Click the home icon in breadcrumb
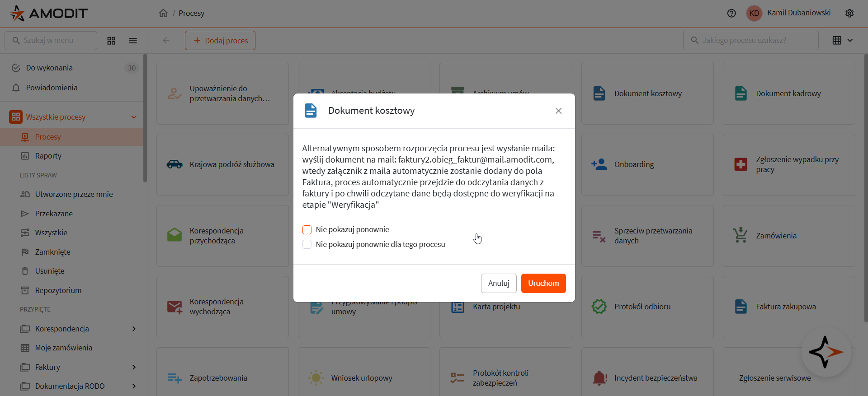868x396 pixels. 163,13
